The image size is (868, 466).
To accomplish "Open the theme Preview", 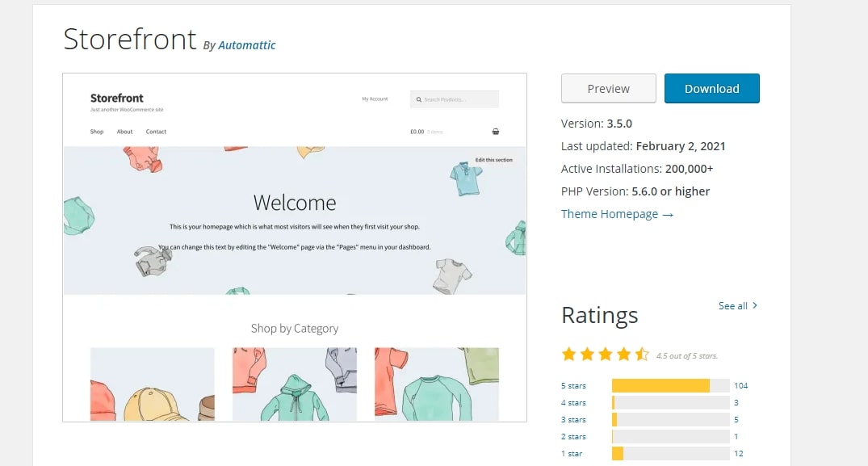I will point(608,89).
